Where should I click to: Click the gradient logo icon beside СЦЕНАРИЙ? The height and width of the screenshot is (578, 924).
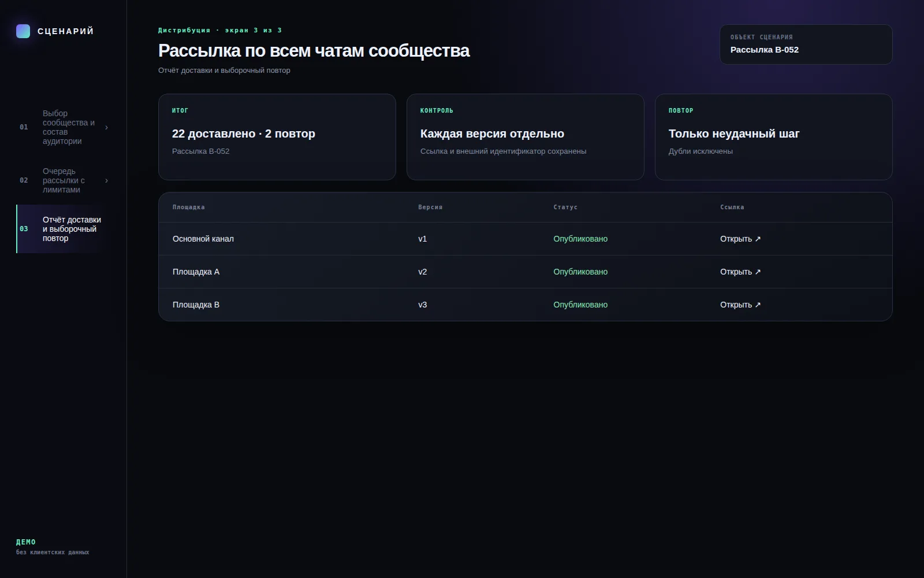23,31
